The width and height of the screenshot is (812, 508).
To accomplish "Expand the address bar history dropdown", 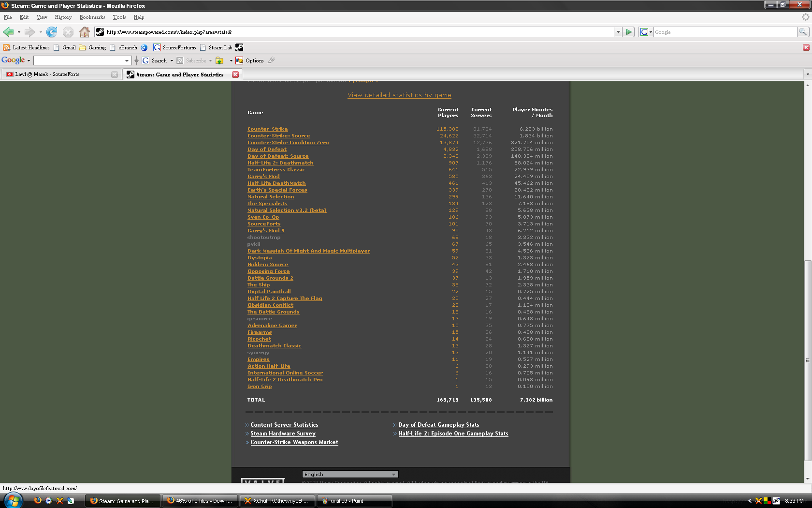I will [618, 32].
